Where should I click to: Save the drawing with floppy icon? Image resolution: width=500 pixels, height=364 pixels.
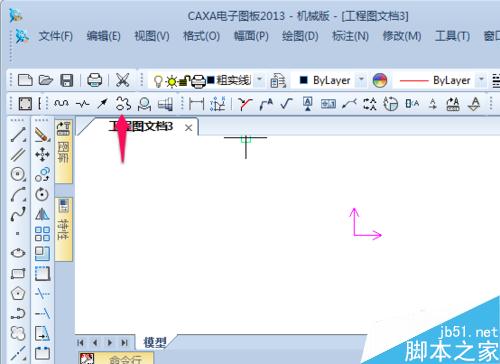(66, 80)
